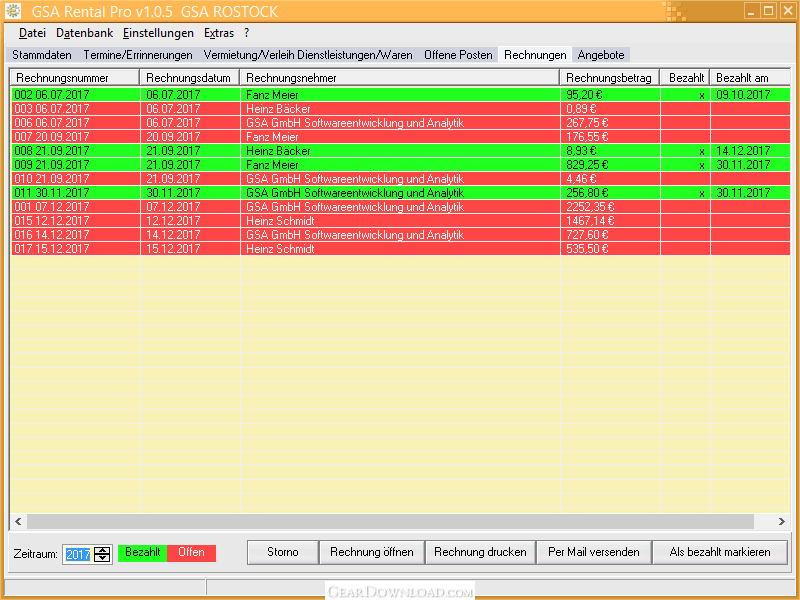
Task: Open the ? help menu
Action: tap(246, 33)
